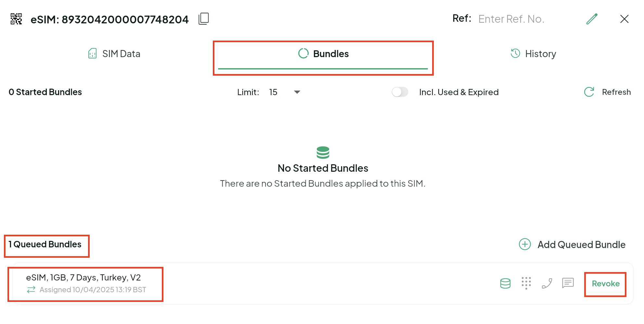Enable the Incl. Used & Expired toggle
This screenshot has width=644, height=324.
point(400,92)
